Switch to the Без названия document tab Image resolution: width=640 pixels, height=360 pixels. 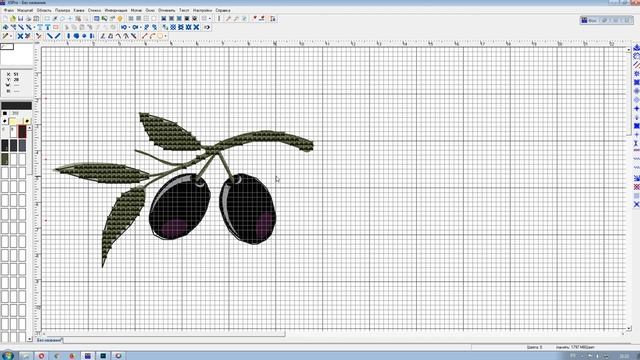pos(49,340)
